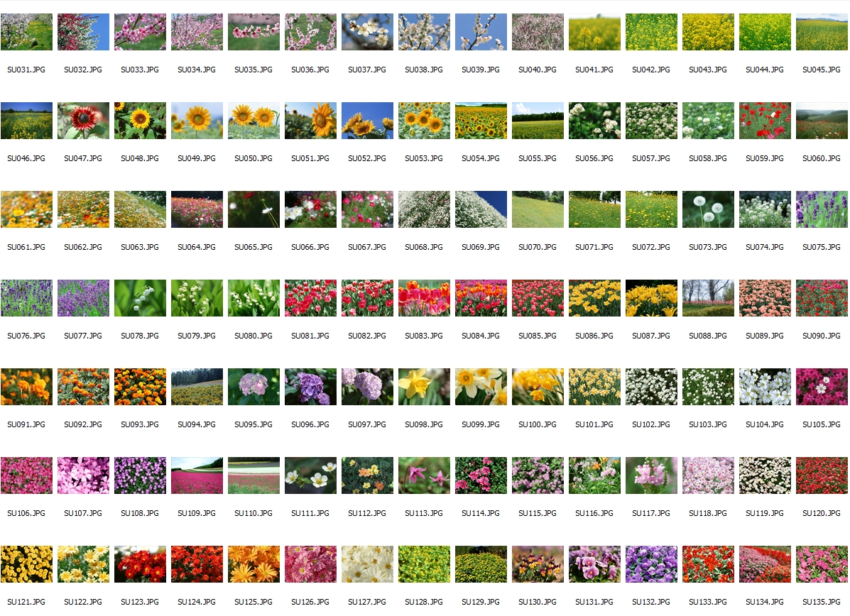Select the SU031.JPG blossom tree thumbnail

tap(26, 32)
